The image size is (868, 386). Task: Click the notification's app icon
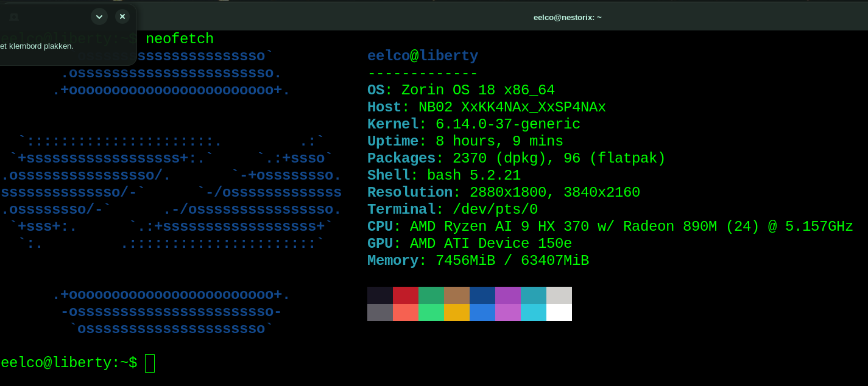(13, 16)
